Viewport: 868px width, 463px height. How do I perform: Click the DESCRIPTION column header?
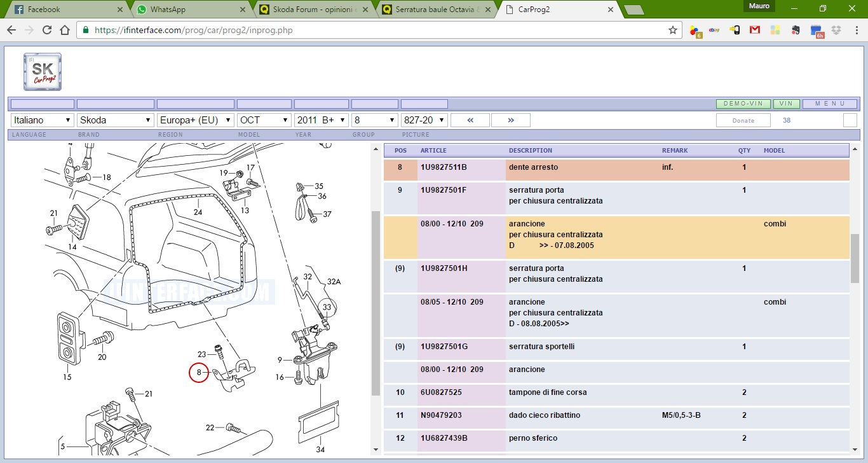coord(531,151)
